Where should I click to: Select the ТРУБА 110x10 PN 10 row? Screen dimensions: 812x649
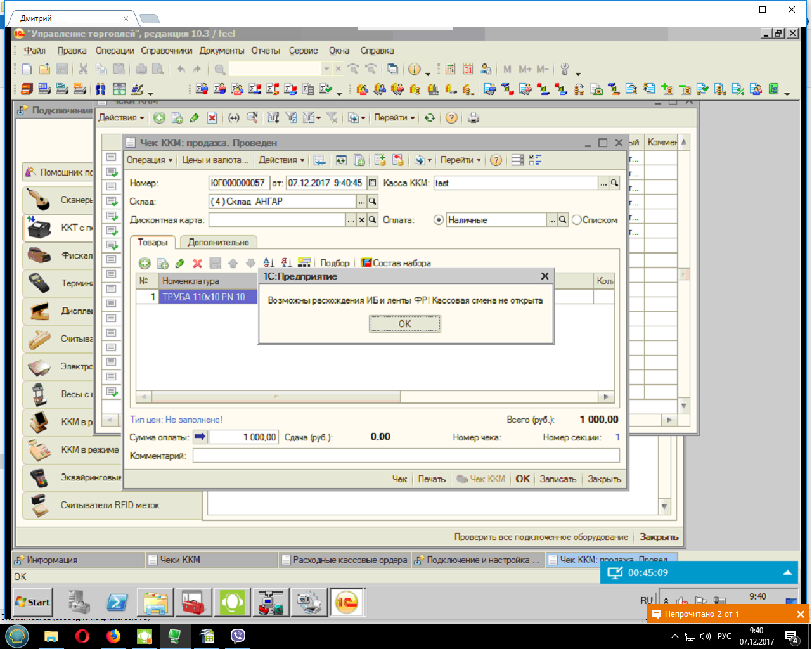tap(208, 297)
